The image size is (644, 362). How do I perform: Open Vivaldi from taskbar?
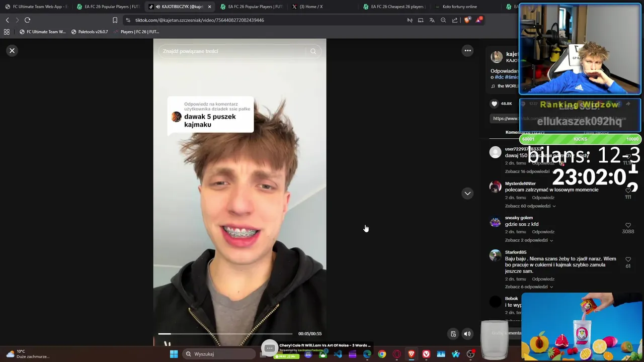coord(426,354)
